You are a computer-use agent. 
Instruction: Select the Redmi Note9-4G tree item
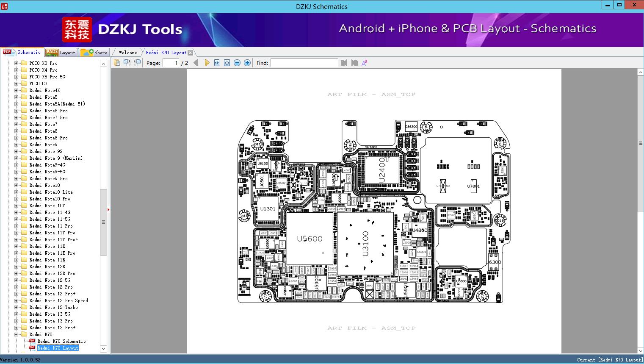pyautogui.click(x=47, y=165)
